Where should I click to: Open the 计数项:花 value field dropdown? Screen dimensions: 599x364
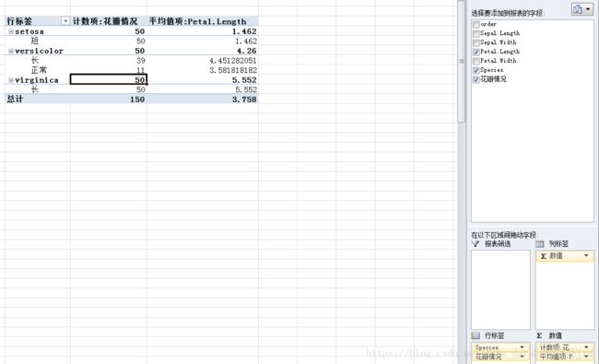point(586,347)
